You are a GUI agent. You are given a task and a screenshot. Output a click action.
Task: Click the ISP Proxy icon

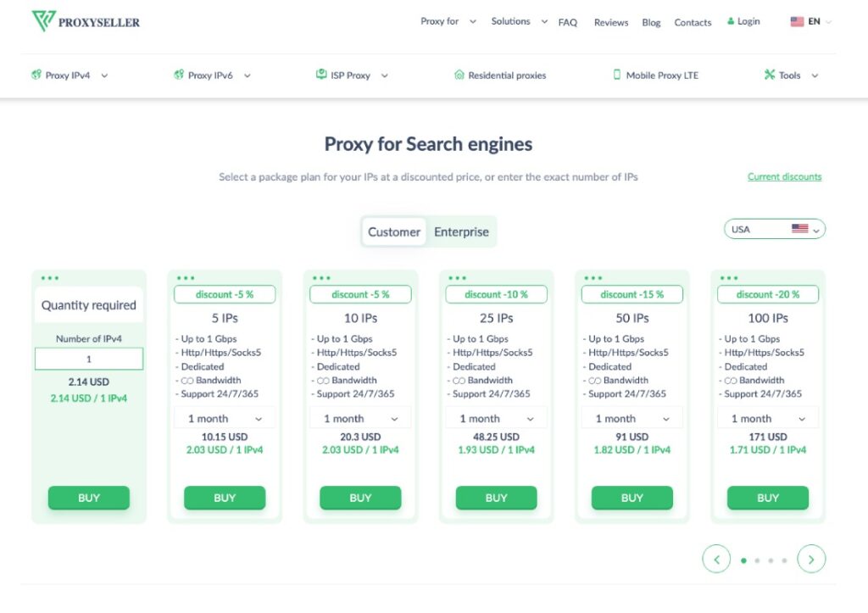tap(321, 75)
